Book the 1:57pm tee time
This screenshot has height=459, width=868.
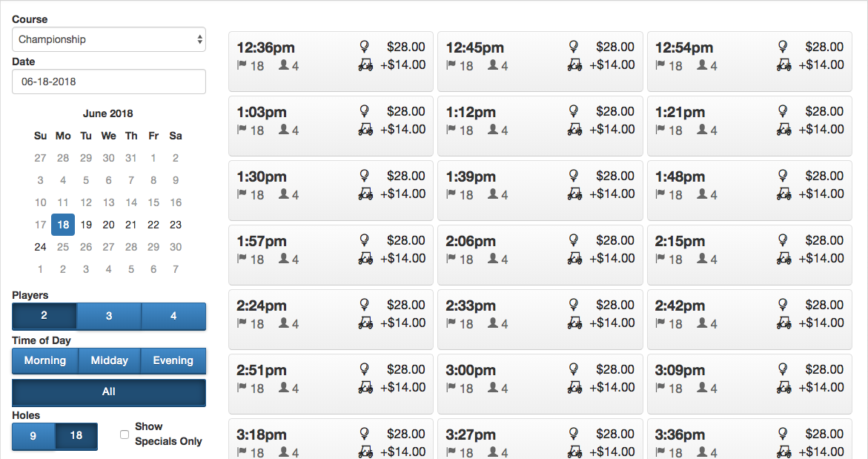coord(331,254)
